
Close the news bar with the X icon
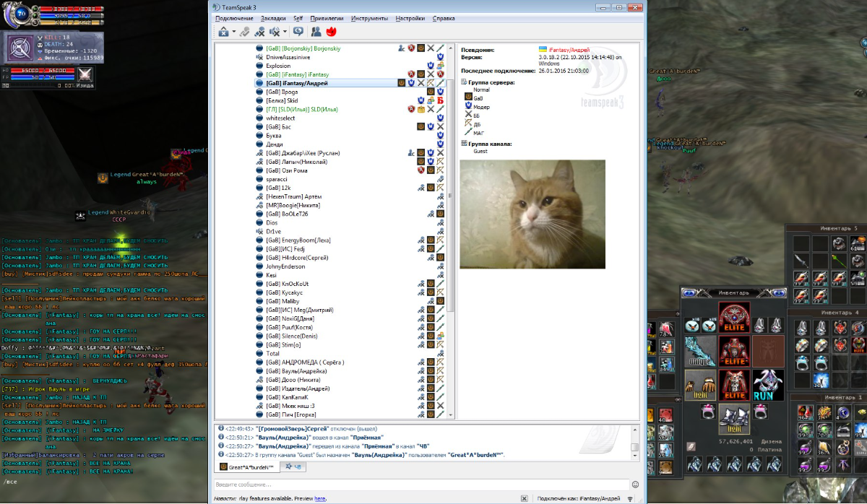(x=525, y=498)
